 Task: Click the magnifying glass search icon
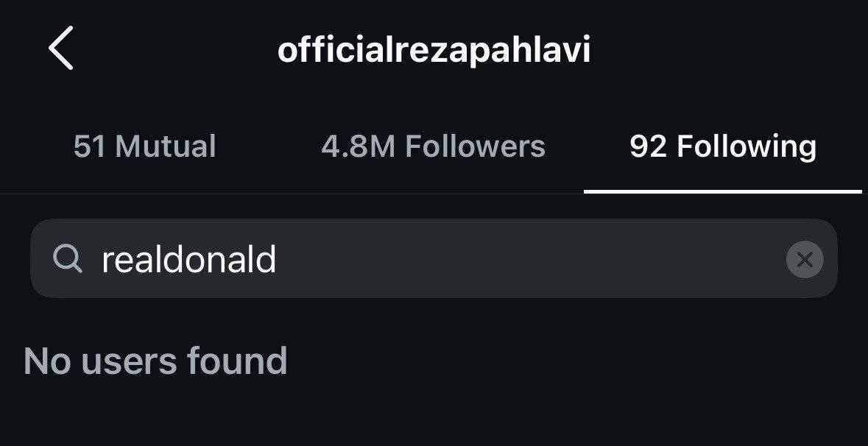click(68, 258)
